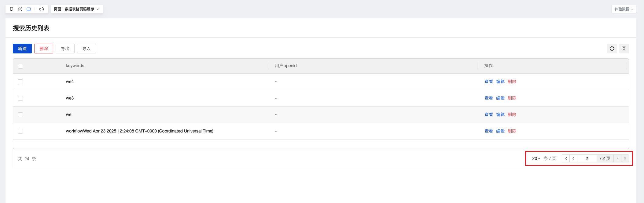Click the row density icon
The image size is (644, 203).
pyautogui.click(x=624, y=49)
